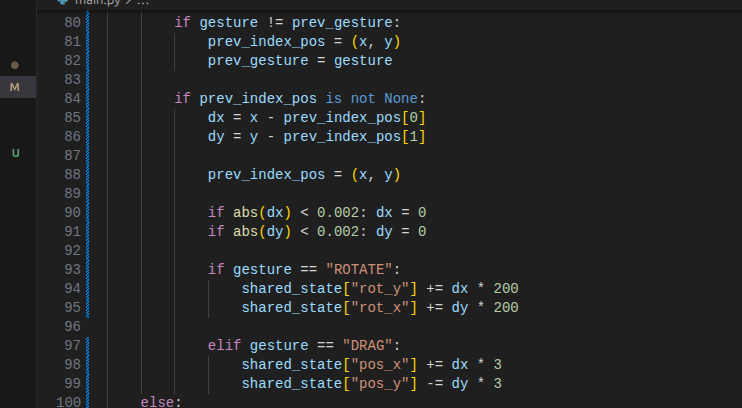Click the shared_state["rot_y"] assignment line

tap(379, 288)
